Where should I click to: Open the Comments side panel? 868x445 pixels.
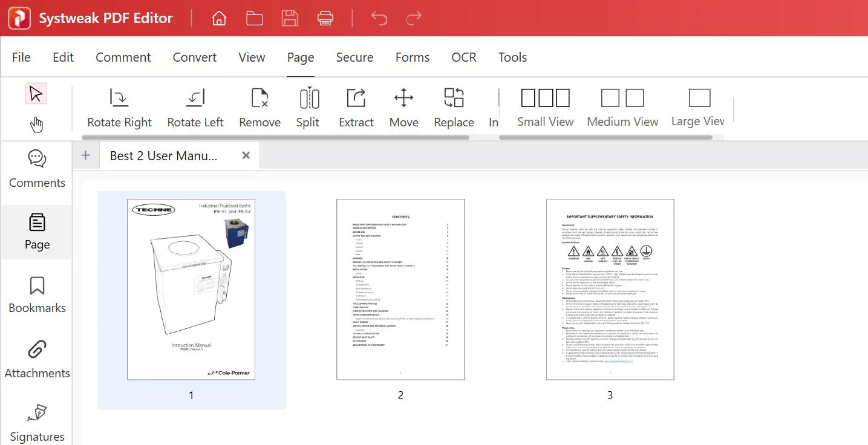tap(37, 169)
